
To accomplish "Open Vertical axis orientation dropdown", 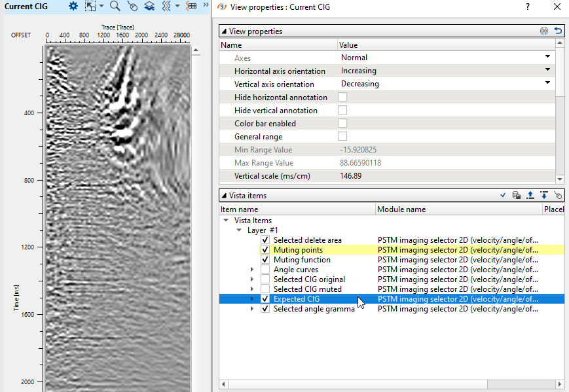I will (x=547, y=84).
